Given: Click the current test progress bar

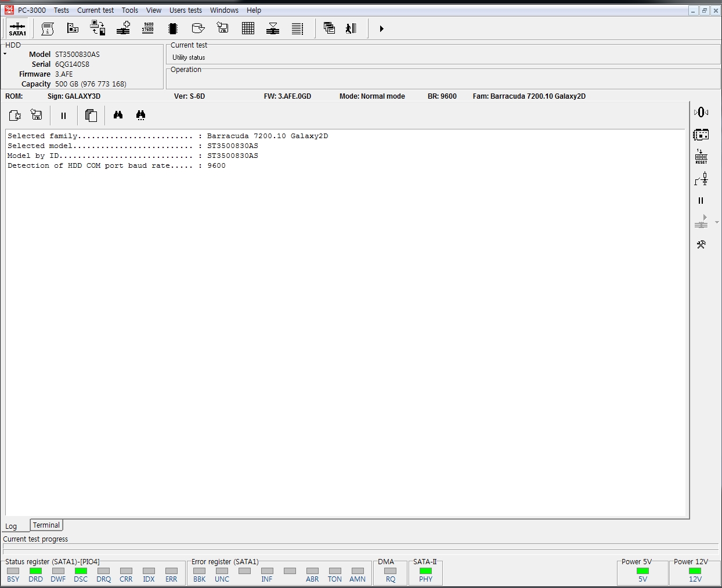Looking at the screenshot, I should tap(360, 547).
